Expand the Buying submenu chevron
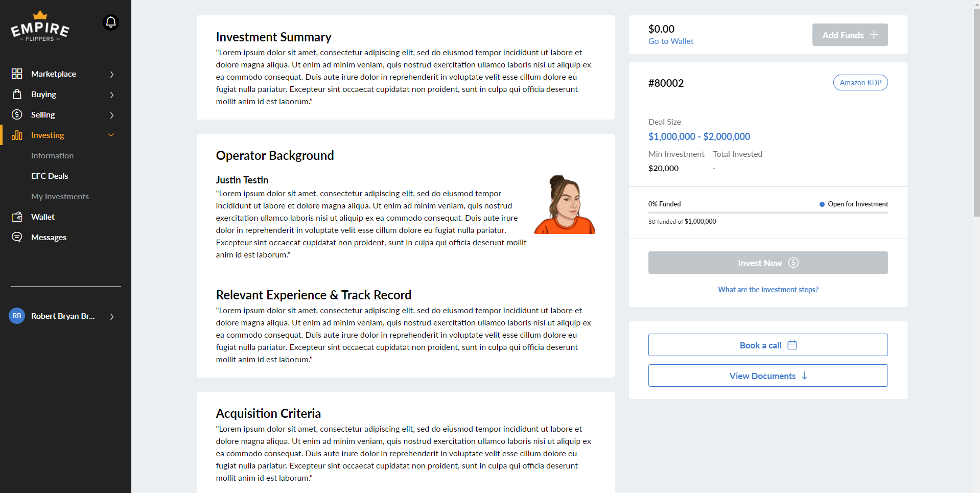The height and width of the screenshot is (493, 980). pyautogui.click(x=112, y=95)
